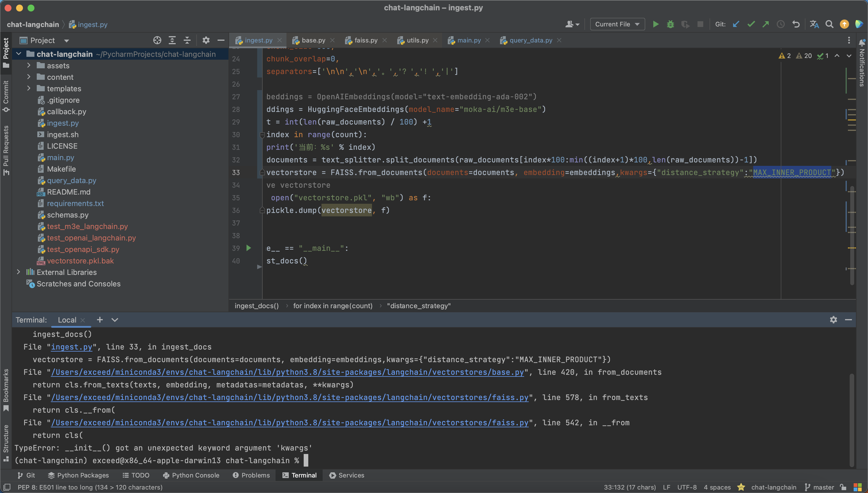Click the master Git branch widget

819,487
